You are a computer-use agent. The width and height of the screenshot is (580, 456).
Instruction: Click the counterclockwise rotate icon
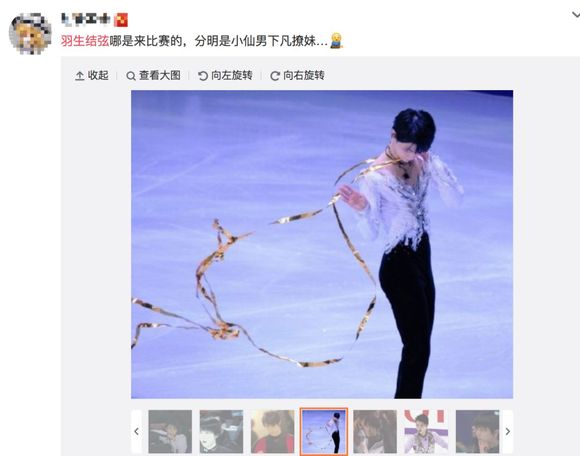click(203, 76)
